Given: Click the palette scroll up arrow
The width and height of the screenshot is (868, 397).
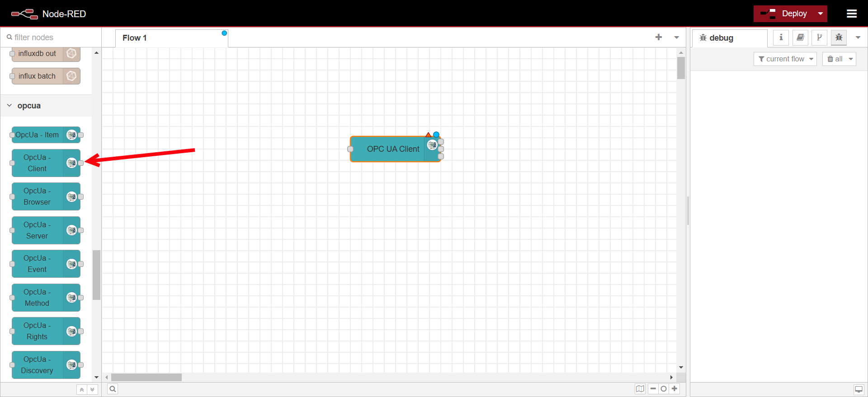Looking at the screenshot, I should coord(96,53).
